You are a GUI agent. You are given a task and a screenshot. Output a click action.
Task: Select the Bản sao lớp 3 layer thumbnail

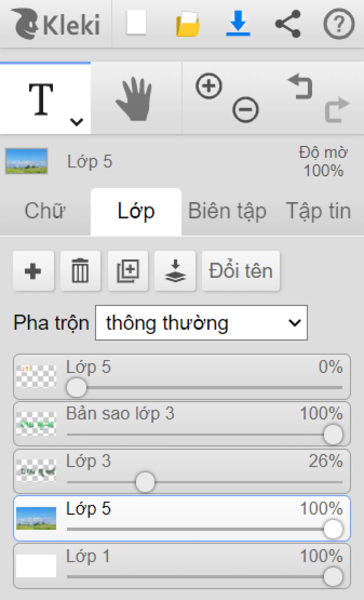point(36,423)
